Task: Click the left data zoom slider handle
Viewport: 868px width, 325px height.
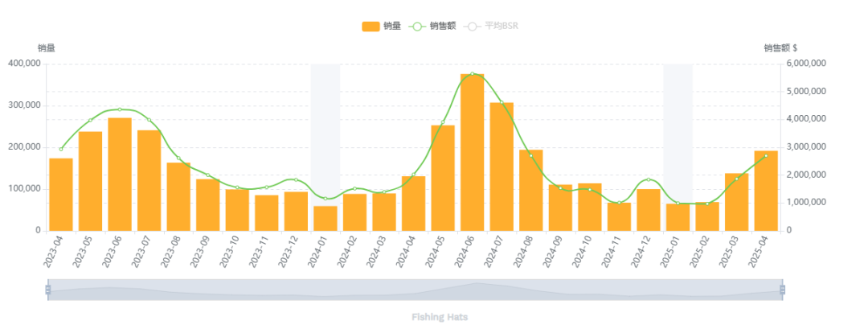Action: point(48,290)
